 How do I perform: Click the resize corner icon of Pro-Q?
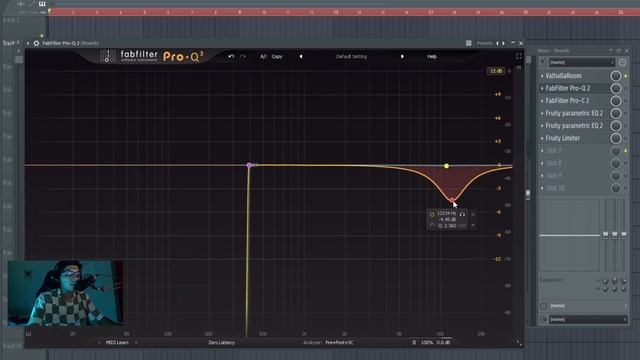(519, 343)
